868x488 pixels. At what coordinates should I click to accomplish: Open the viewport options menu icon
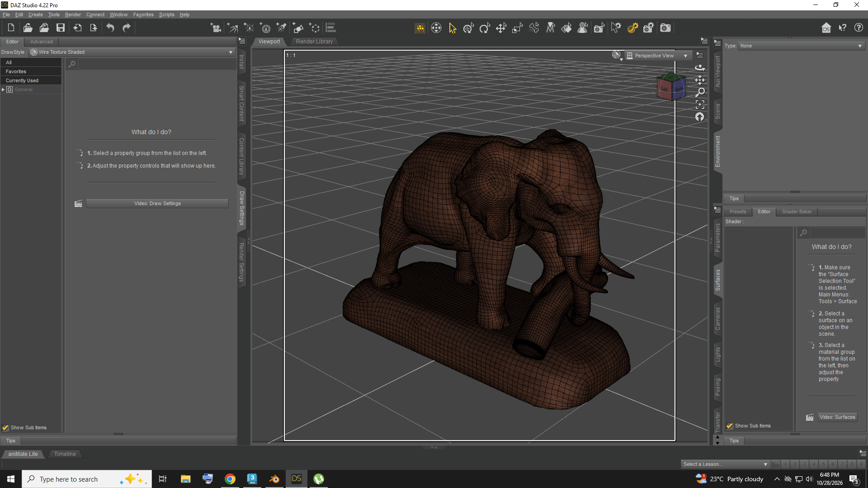pyautogui.click(x=700, y=55)
